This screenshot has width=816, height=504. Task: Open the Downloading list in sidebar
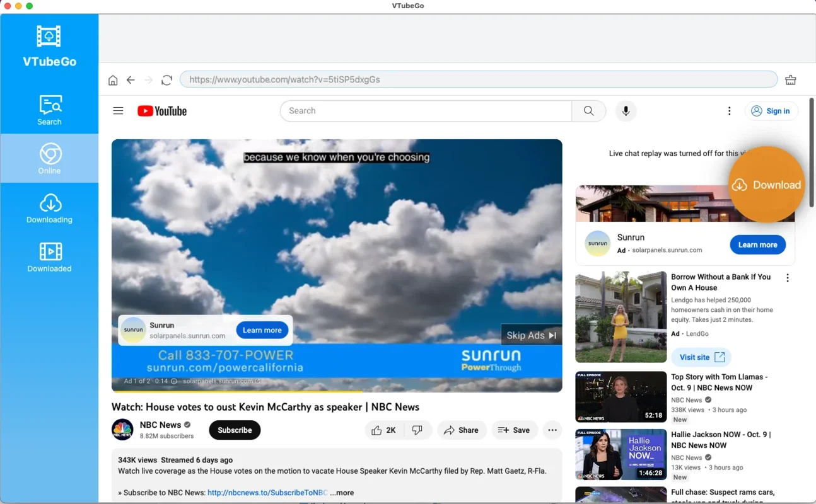49,208
